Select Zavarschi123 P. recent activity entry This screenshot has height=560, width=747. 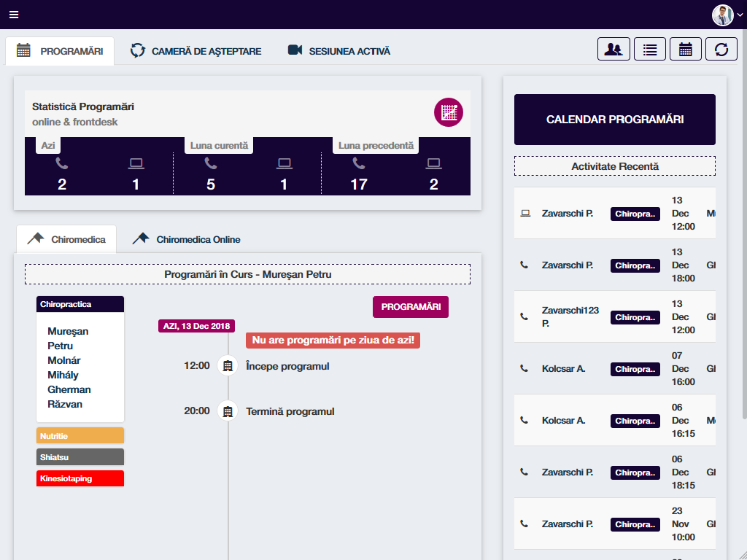click(x=570, y=316)
